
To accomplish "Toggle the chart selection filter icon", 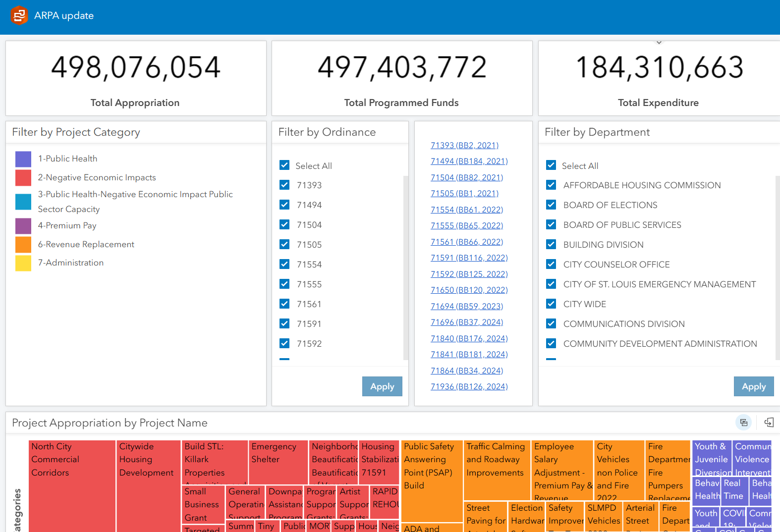I will pos(744,423).
